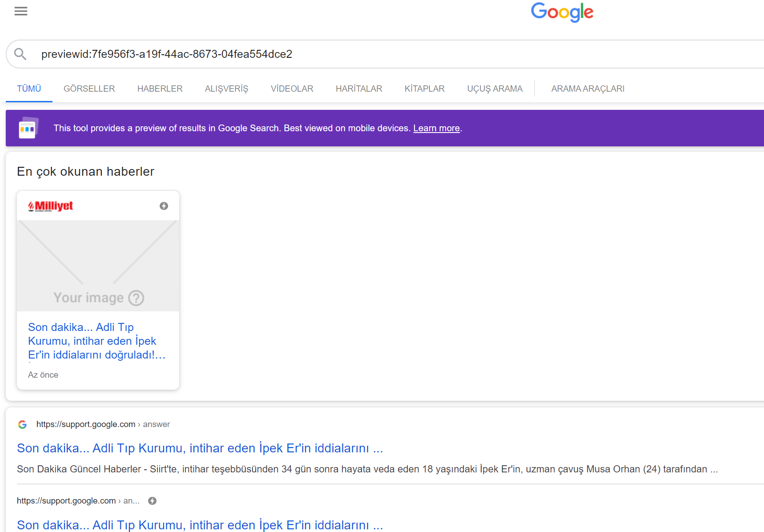Click the AMP lightning icon on Milliyet card
The height and width of the screenshot is (532, 764).
click(164, 206)
